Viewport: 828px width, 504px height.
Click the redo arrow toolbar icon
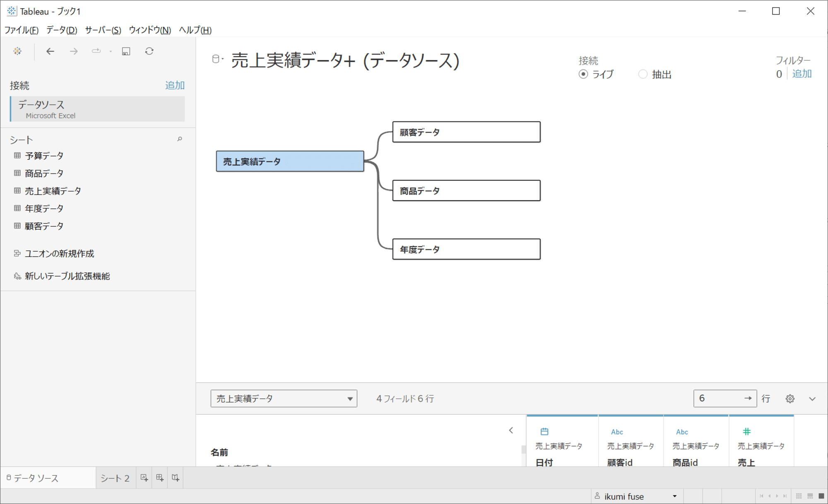(x=96, y=51)
